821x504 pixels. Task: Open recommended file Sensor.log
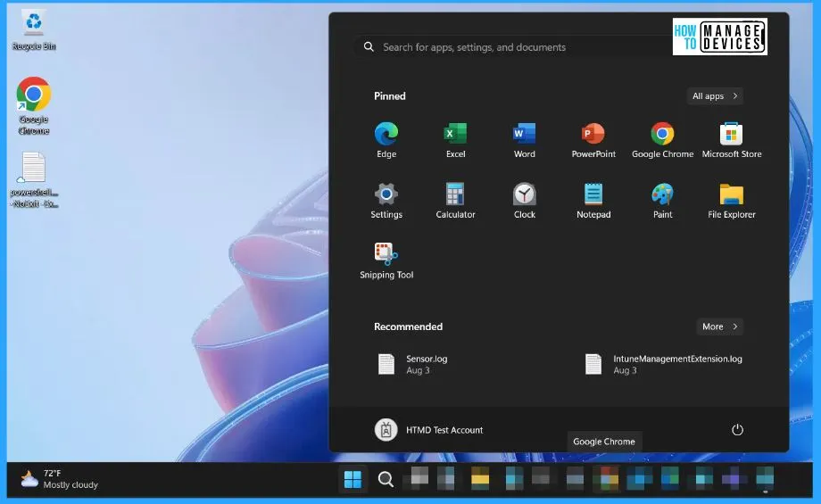[x=412, y=364]
